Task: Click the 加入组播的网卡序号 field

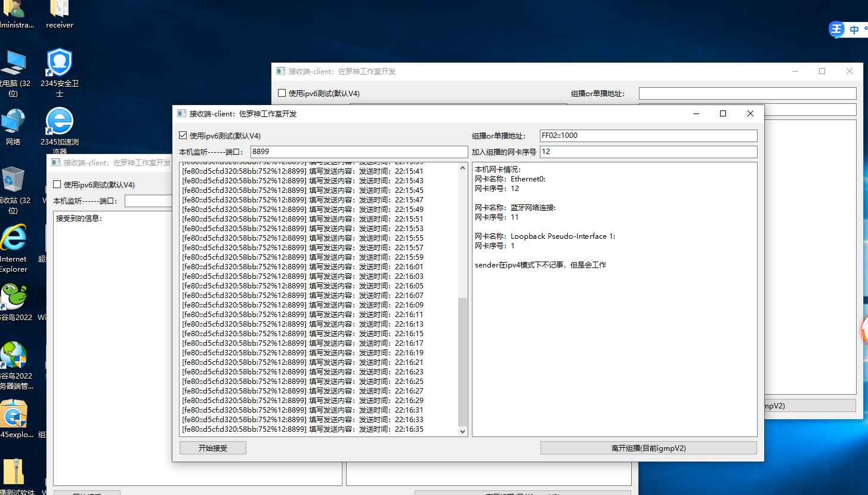Action: (648, 152)
